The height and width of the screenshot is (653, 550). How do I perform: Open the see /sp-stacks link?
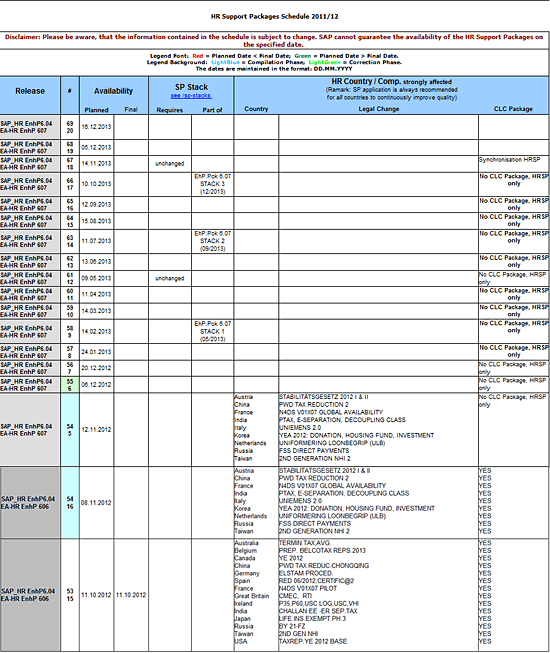tap(191, 96)
